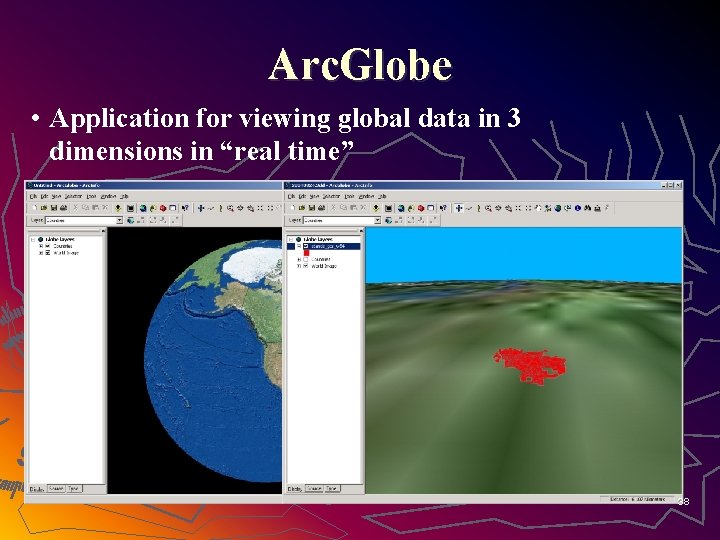720x540 pixels.
Task: Click the zoom magnifier tool in right window toolbar
Action: coord(489,208)
